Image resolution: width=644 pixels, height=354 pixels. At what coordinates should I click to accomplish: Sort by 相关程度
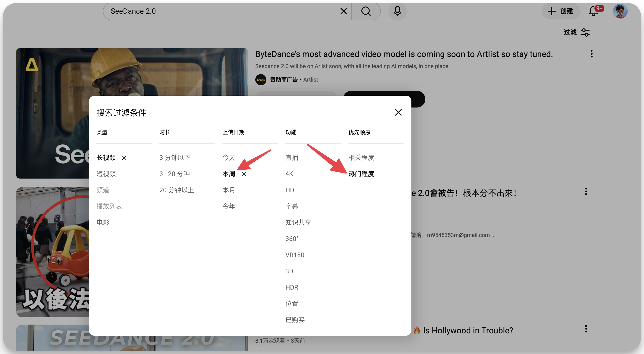click(361, 158)
